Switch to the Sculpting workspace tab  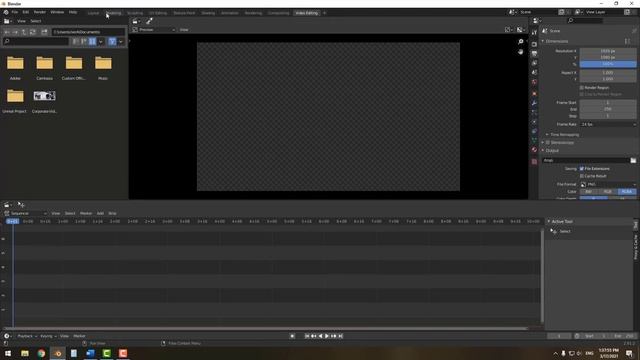coord(135,13)
